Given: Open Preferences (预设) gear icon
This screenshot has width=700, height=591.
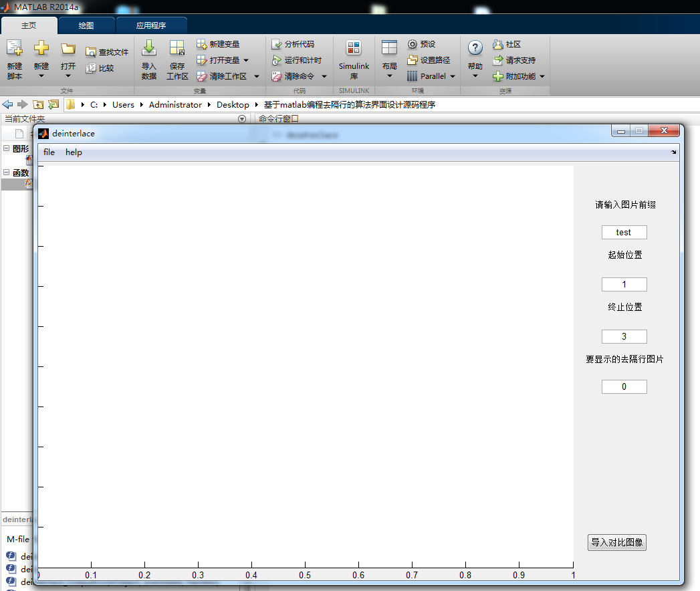Looking at the screenshot, I should click(x=412, y=43).
